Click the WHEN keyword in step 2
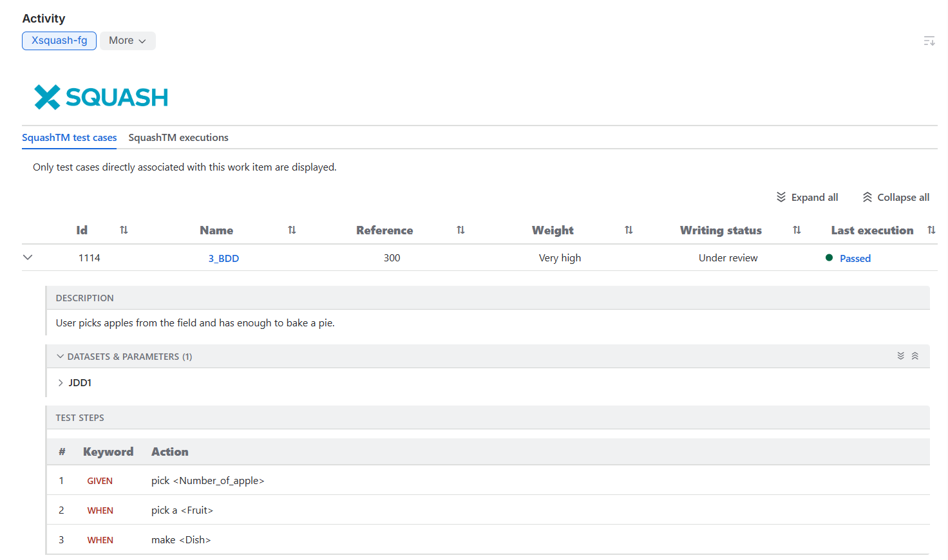This screenshot has width=948, height=560. pyautogui.click(x=100, y=510)
